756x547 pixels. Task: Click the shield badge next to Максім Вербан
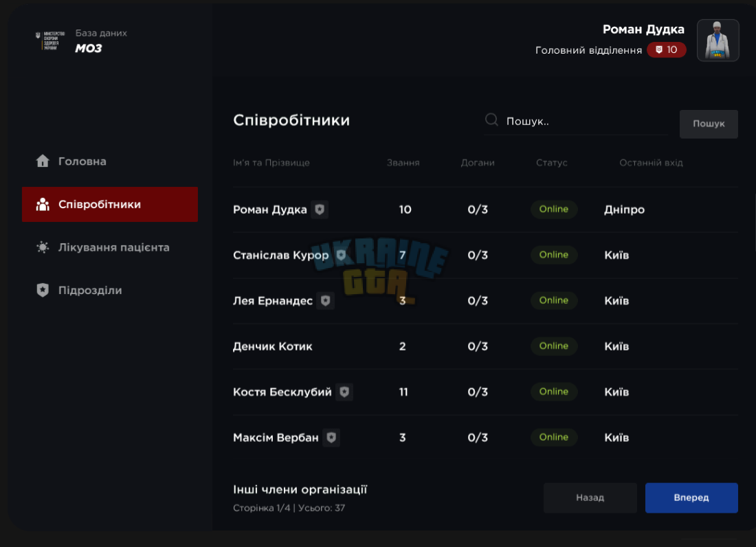point(331,438)
